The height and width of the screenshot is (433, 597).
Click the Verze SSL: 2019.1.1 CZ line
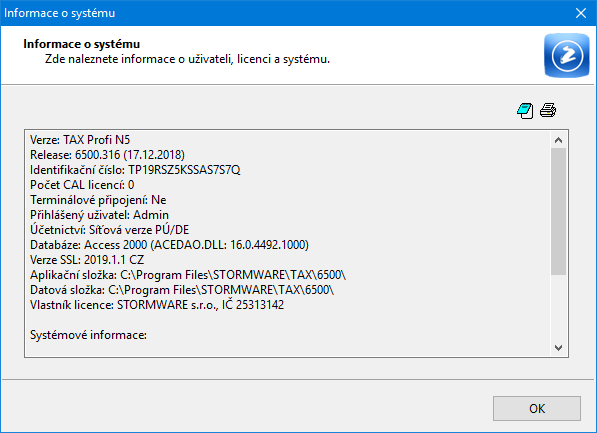click(87, 260)
